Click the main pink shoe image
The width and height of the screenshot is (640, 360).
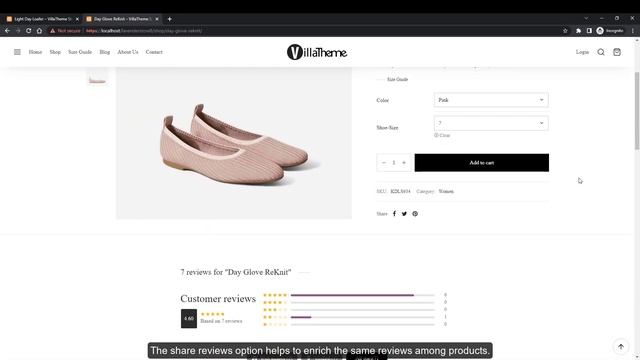point(234,143)
